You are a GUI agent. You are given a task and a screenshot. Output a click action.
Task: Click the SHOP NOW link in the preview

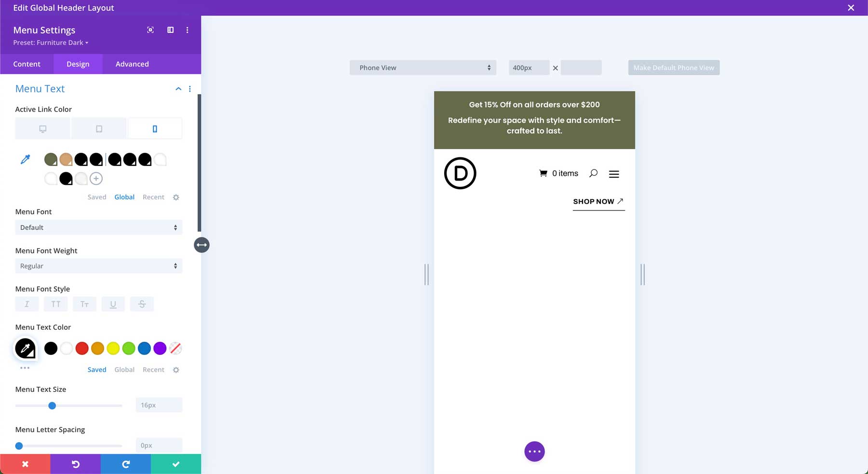594,201
